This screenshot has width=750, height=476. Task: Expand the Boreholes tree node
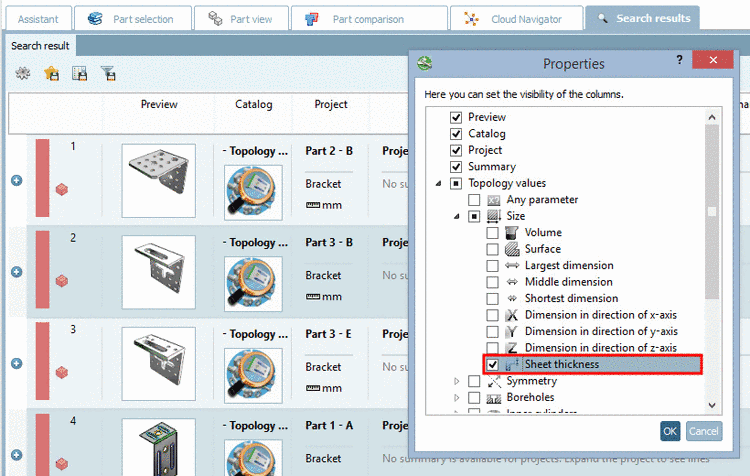[x=457, y=398]
